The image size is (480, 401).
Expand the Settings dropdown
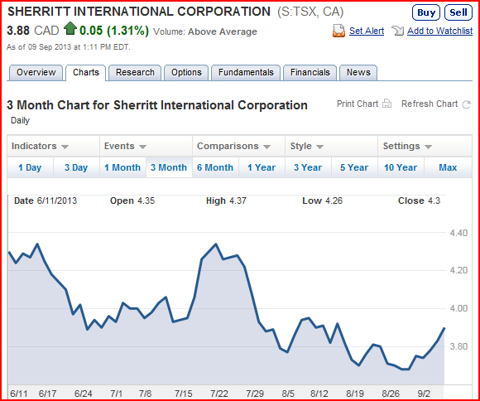click(425, 146)
